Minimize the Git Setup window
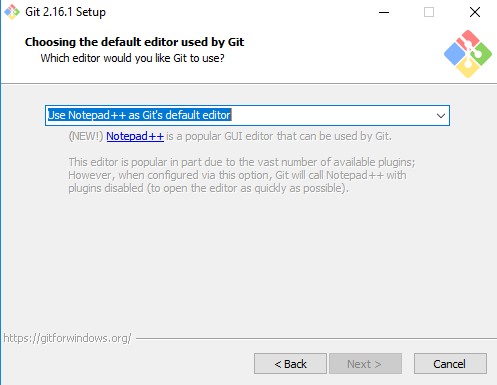 coord(384,12)
